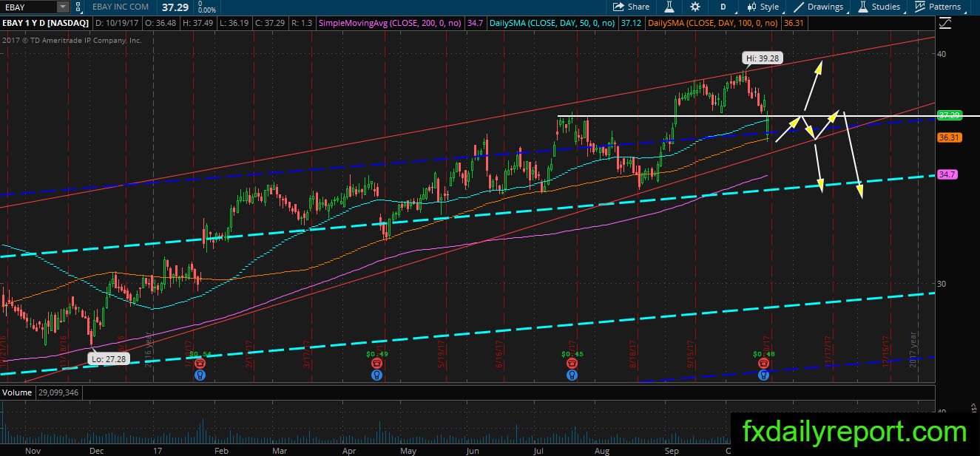Click the SimpleMovingAvg (CLOSE, 200) study label
980x456 pixels.
(x=391, y=24)
